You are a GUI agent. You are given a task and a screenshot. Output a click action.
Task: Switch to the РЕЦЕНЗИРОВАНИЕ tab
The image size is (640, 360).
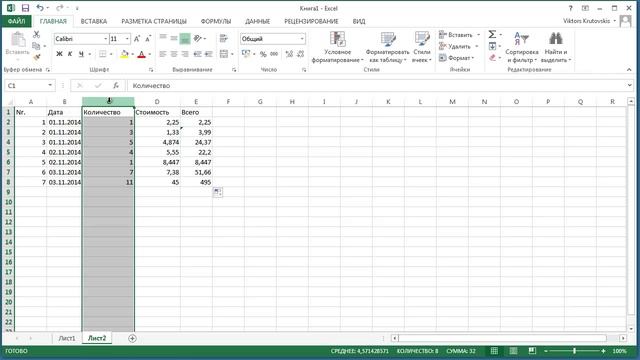click(311, 21)
